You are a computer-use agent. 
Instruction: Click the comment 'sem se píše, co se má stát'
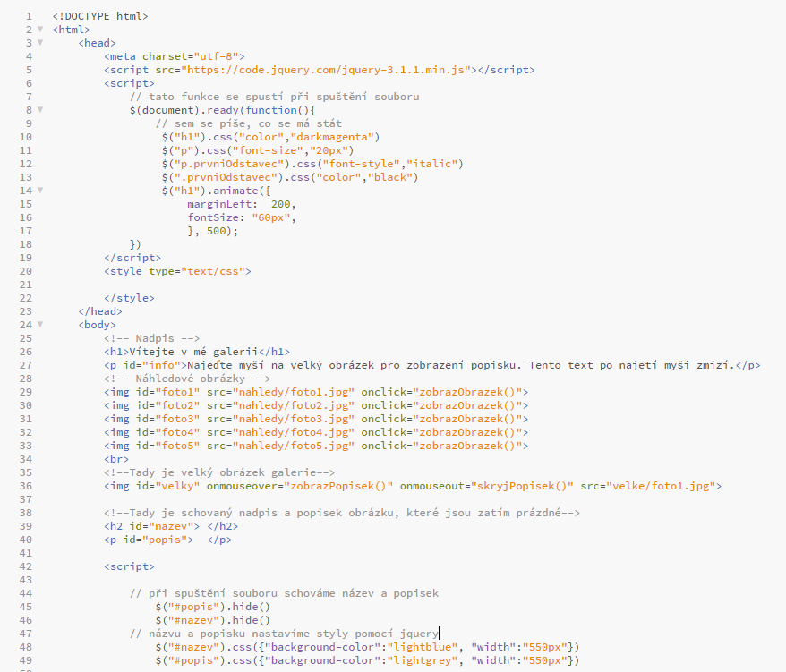click(249, 123)
